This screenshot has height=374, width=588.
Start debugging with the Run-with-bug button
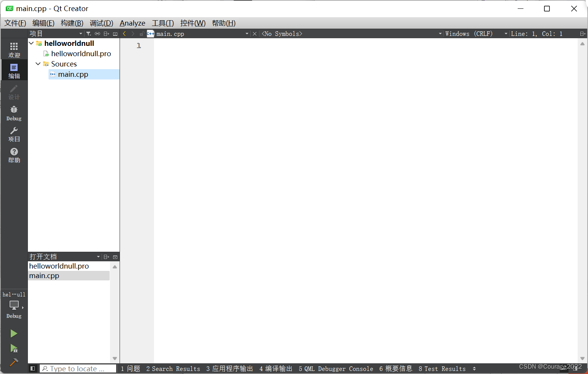14,348
